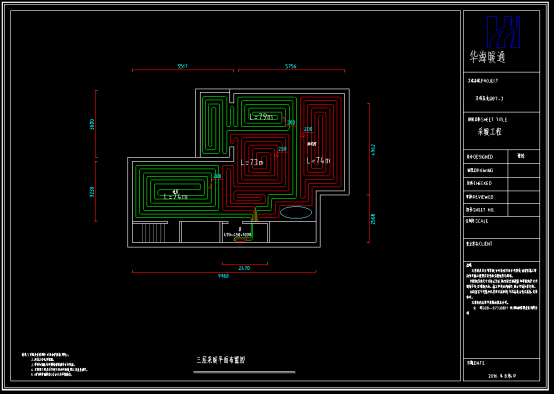The image size is (554, 394).
Task: Click the 4962 right-side dimension text
Action: (373, 149)
